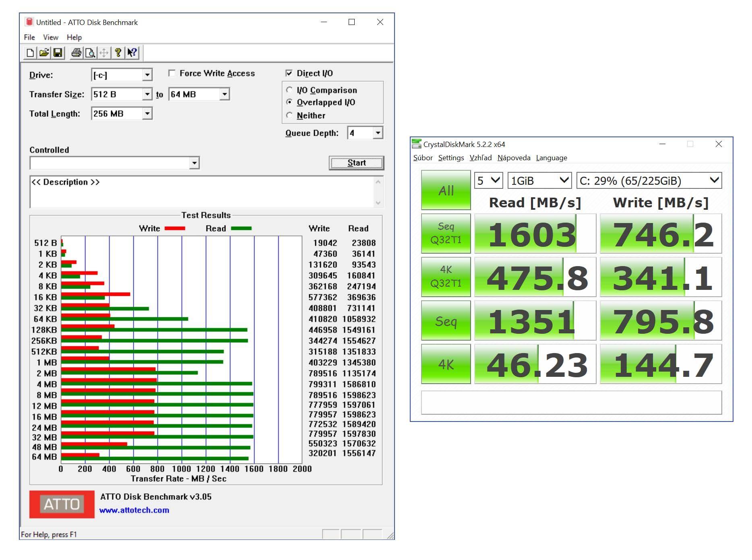Run all tests with the All button

pos(446,190)
